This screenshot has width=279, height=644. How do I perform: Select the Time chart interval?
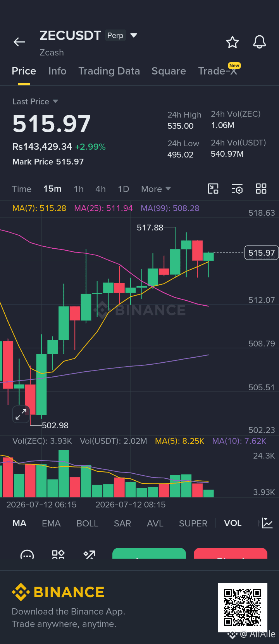pyautogui.click(x=21, y=189)
